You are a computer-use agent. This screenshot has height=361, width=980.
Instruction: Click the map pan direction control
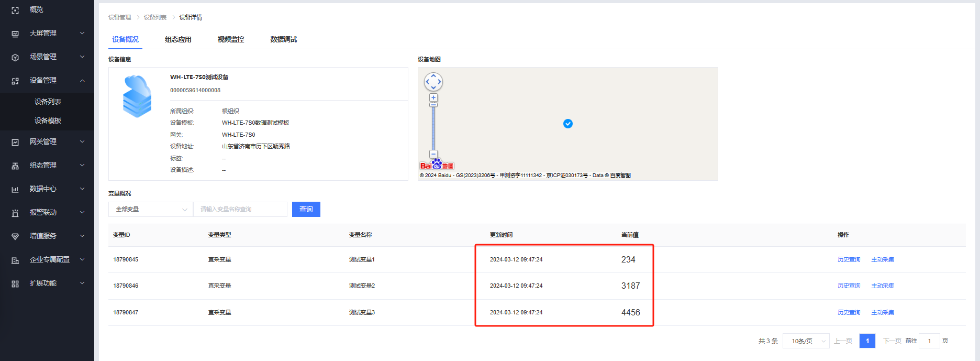click(433, 82)
